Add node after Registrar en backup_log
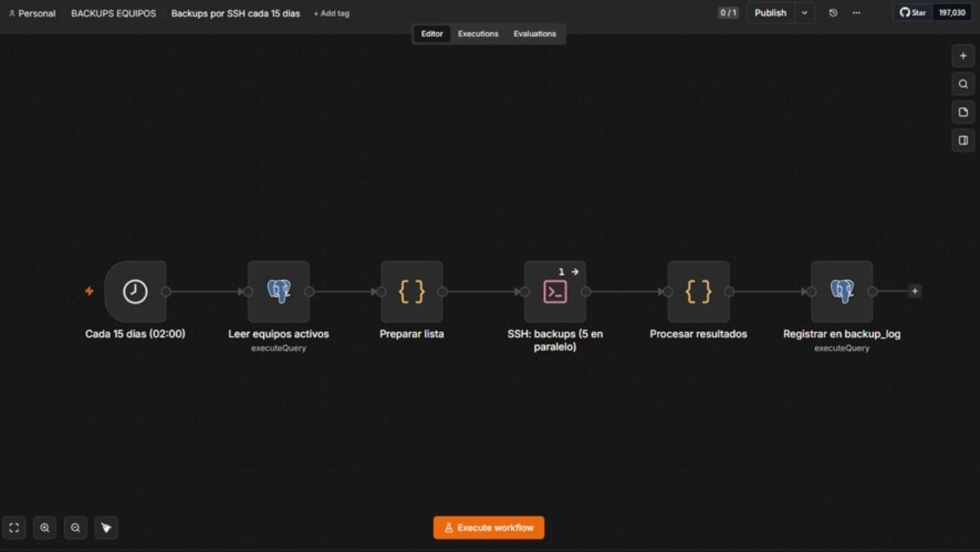The height and width of the screenshot is (552, 980). (x=914, y=291)
